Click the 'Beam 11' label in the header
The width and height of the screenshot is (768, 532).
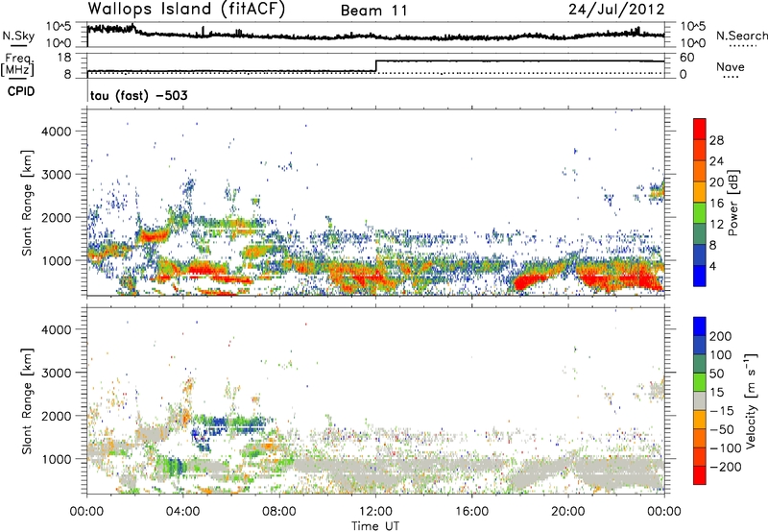pos(374,11)
